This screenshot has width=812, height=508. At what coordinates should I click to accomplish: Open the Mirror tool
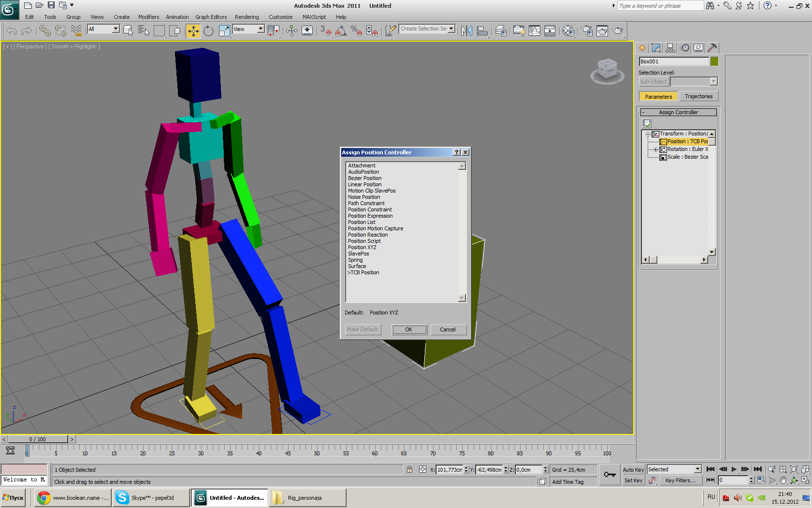pos(466,31)
